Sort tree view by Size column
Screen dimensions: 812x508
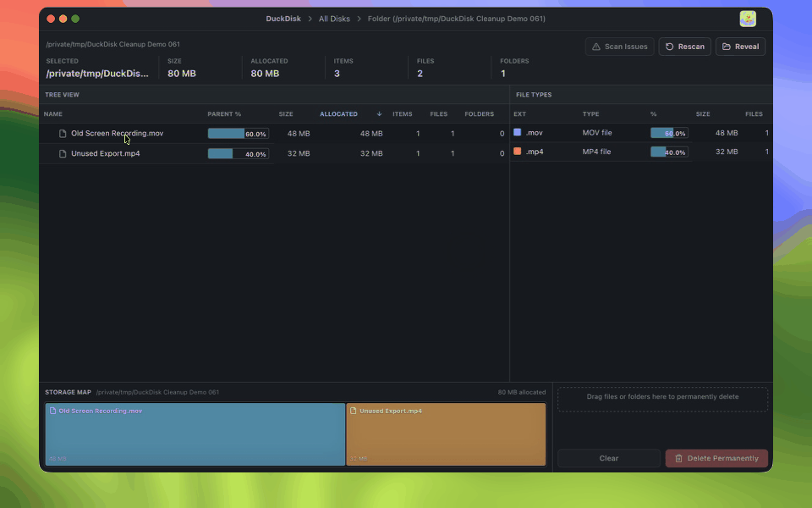286,114
